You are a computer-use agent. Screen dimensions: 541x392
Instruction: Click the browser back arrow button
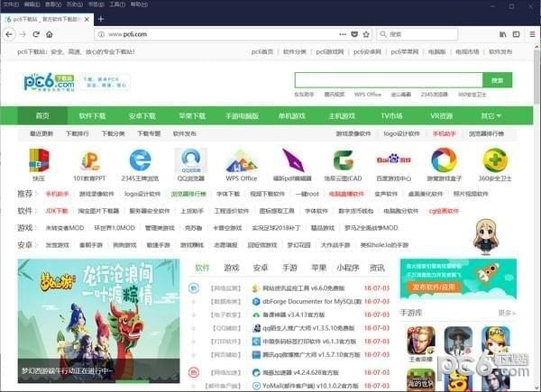point(10,34)
